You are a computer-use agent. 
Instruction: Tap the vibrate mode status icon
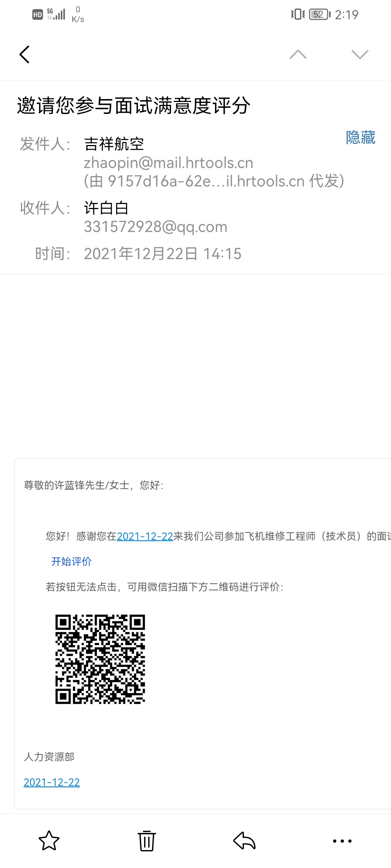point(298,14)
